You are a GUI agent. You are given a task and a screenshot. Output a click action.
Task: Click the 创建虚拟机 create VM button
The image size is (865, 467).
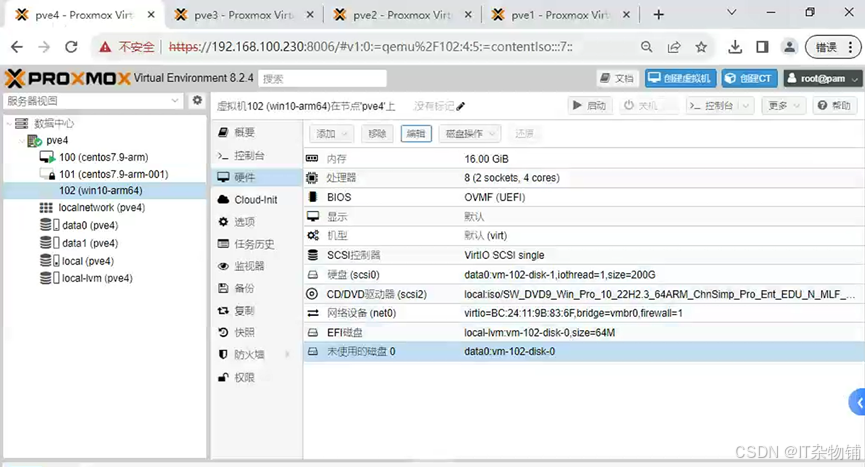(x=681, y=78)
